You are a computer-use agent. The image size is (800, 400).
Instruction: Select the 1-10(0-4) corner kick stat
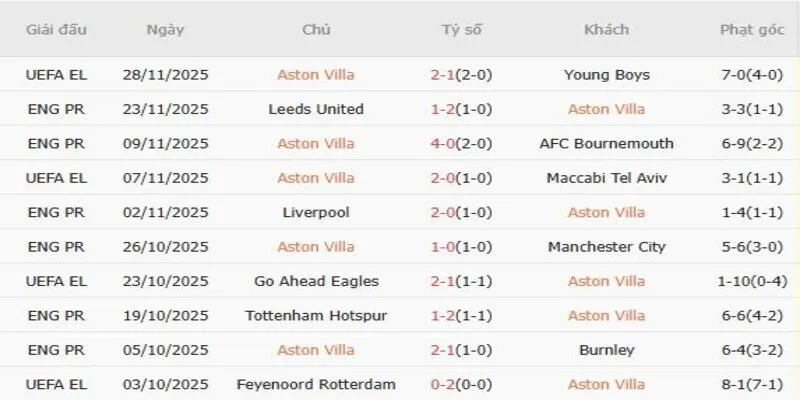752,282
